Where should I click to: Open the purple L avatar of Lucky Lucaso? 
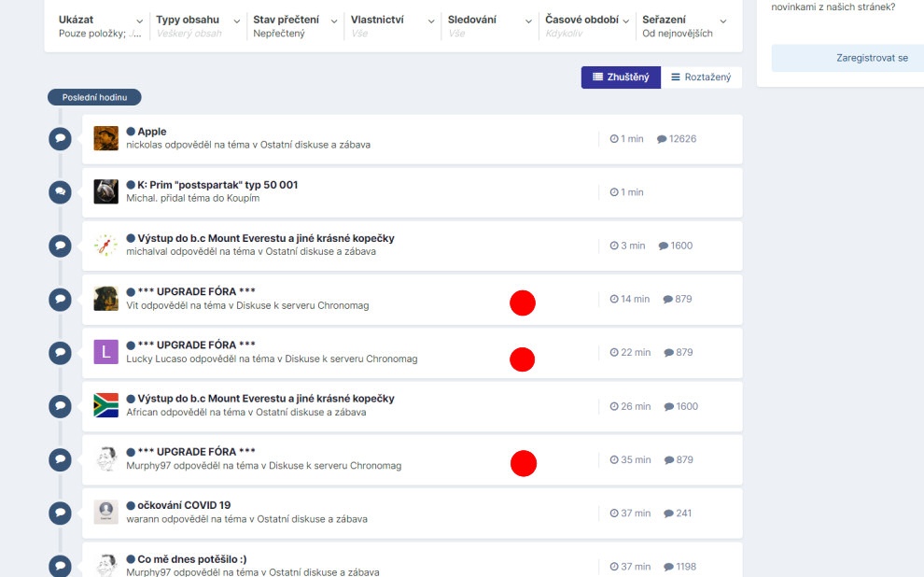click(x=106, y=352)
